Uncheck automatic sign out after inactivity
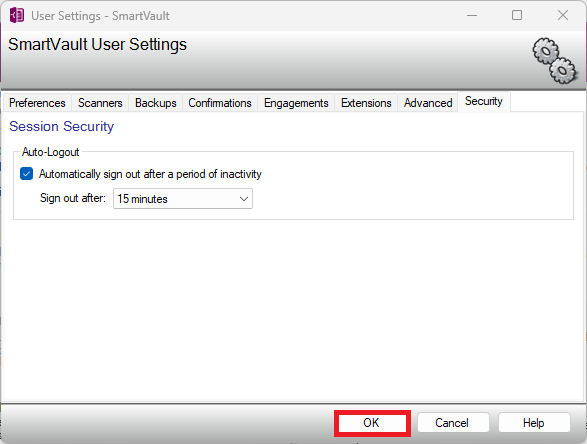This screenshot has height=444, width=587. coord(26,174)
